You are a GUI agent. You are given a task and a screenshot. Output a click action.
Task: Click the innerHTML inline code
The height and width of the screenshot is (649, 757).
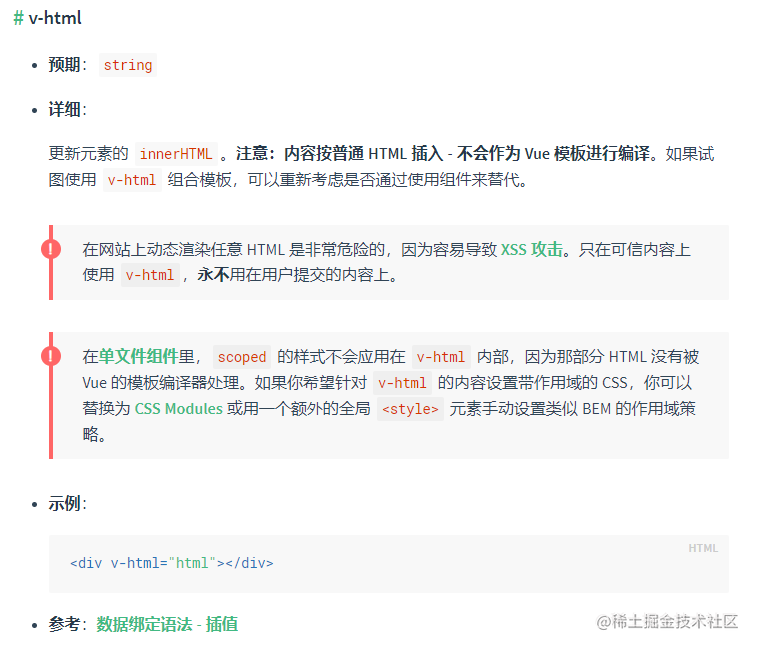tap(176, 154)
